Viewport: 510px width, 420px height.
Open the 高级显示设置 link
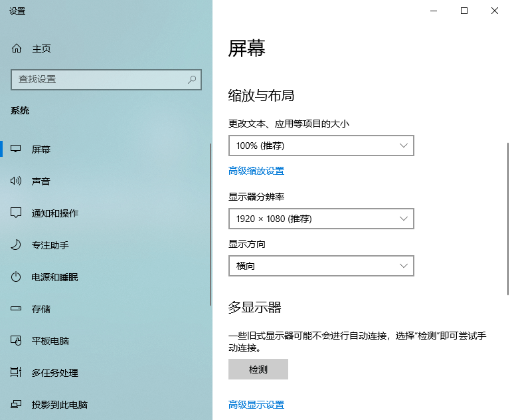coord(256,405)
